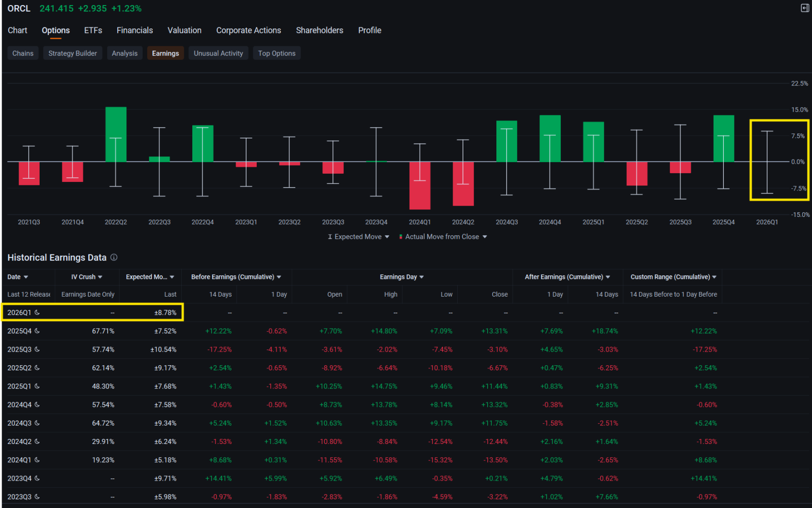
Task: Toggle the Expected Move series visibility
Action: pos(358,237)
